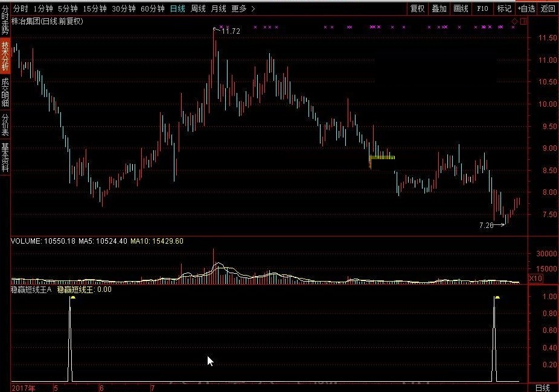Click the X10 volume scale box
The height and width of the screenshot is (392, 559).
click(535, 279)
